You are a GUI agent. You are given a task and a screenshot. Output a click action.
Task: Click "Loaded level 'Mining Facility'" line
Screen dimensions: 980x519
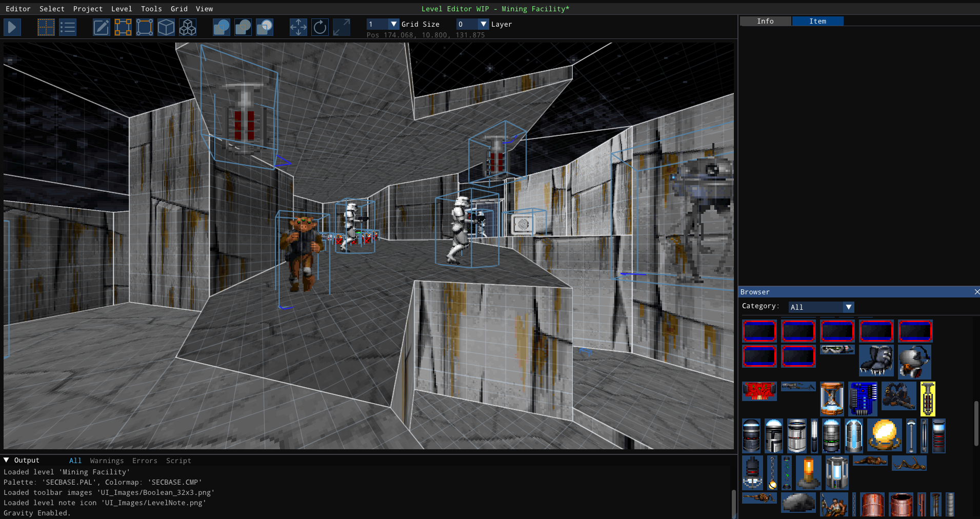pyautogui.click(x=67, y=472)
